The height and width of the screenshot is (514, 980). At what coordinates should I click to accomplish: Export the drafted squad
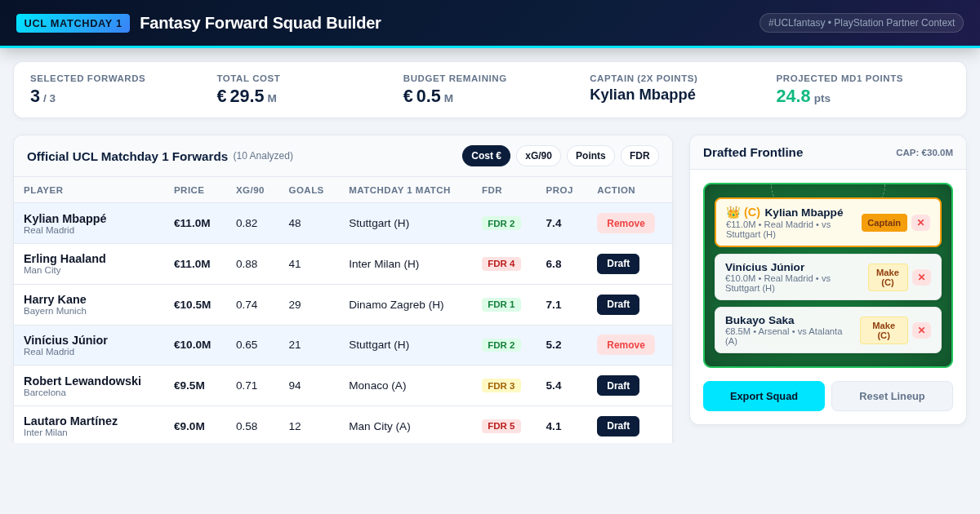click(x=764, y=396)
